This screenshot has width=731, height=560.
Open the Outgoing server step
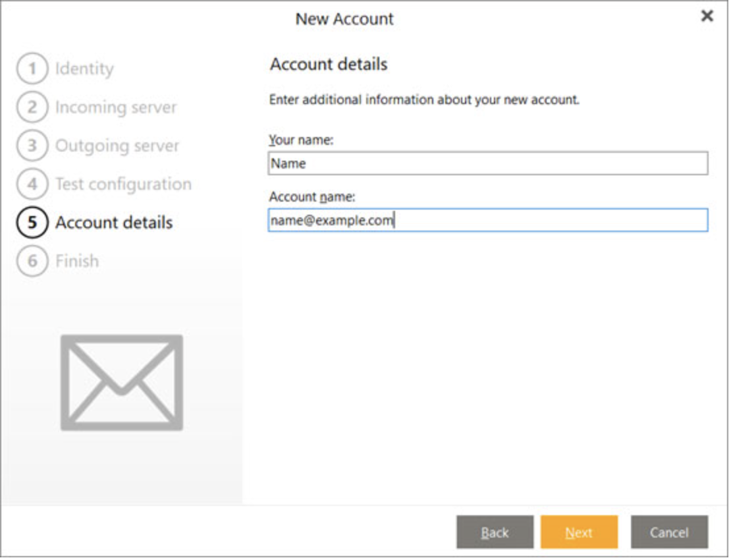117,146
